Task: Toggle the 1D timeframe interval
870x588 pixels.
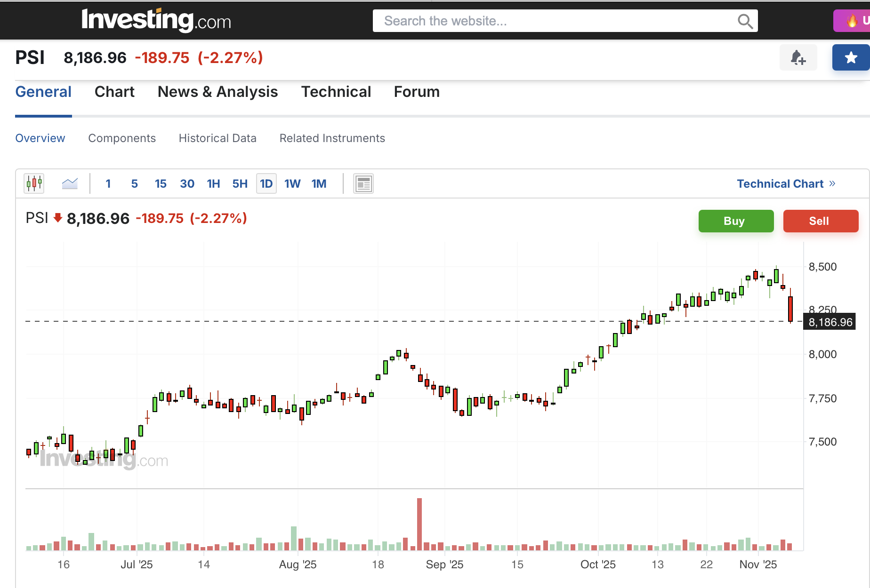Action: [x=266, y=183]
